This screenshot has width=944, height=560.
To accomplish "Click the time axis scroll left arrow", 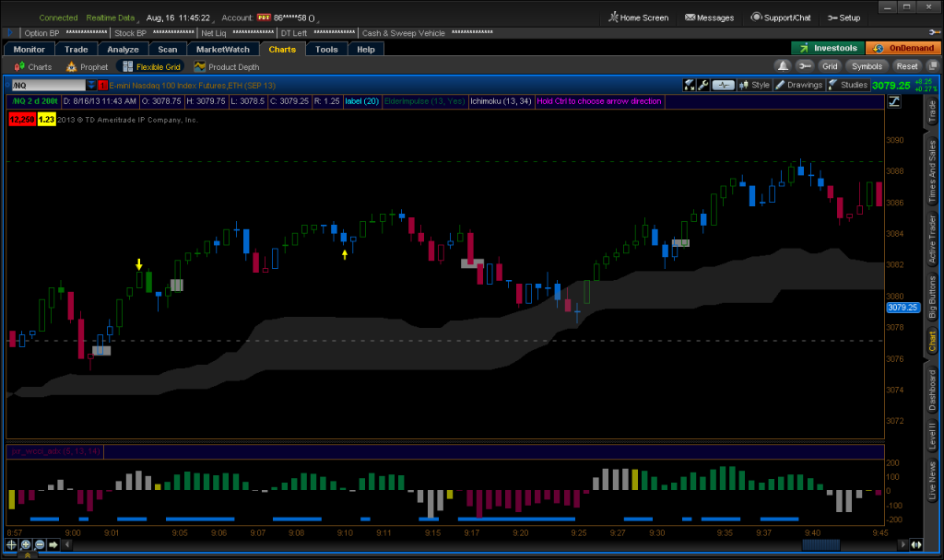I will click(66, 544).
